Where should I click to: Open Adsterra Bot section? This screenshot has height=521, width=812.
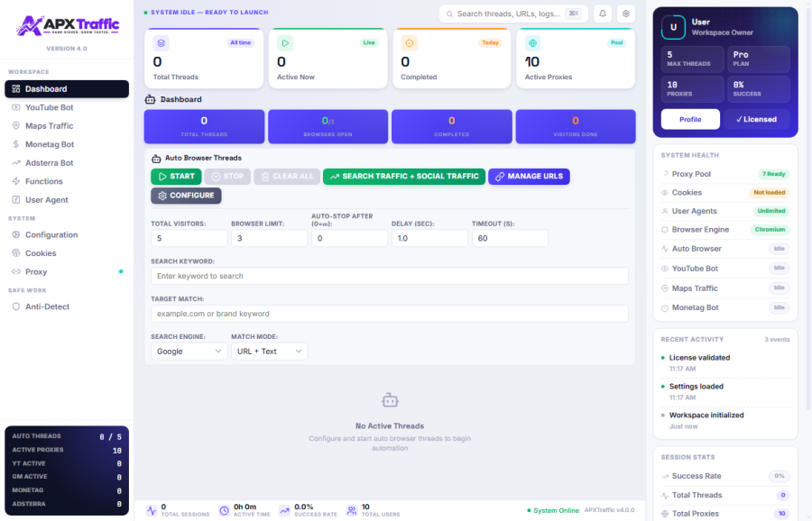pos(67,163)
